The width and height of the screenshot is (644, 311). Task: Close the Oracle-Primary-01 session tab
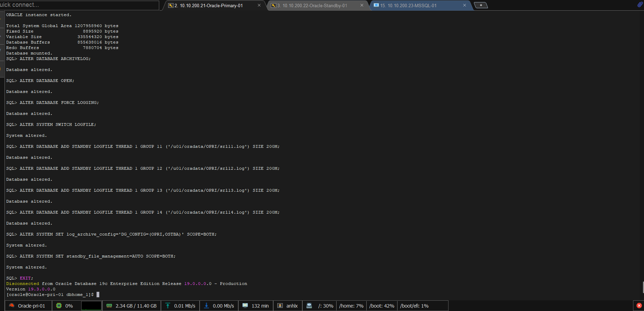click(259, 5)
